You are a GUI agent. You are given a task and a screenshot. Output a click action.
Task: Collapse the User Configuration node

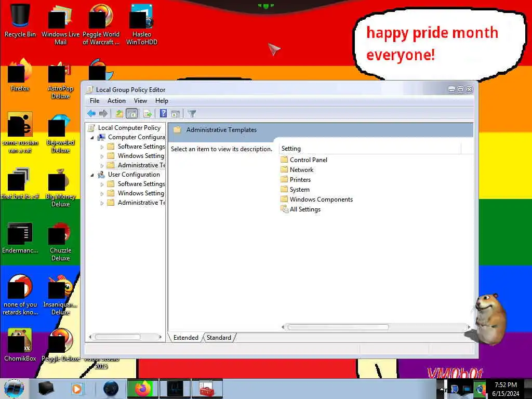click(92, 175)
